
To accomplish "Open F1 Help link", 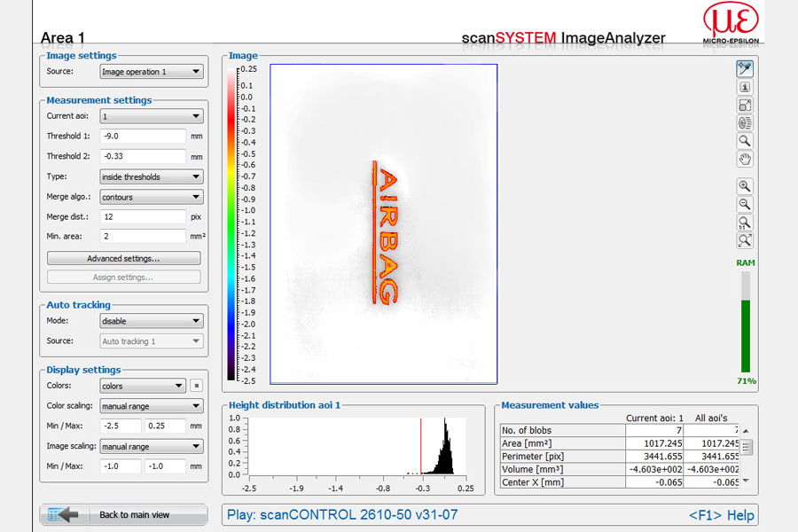I will pos(721,515).
